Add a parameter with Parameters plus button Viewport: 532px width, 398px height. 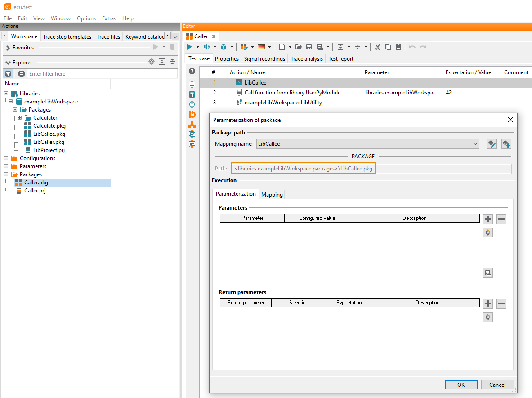[488, 219]
